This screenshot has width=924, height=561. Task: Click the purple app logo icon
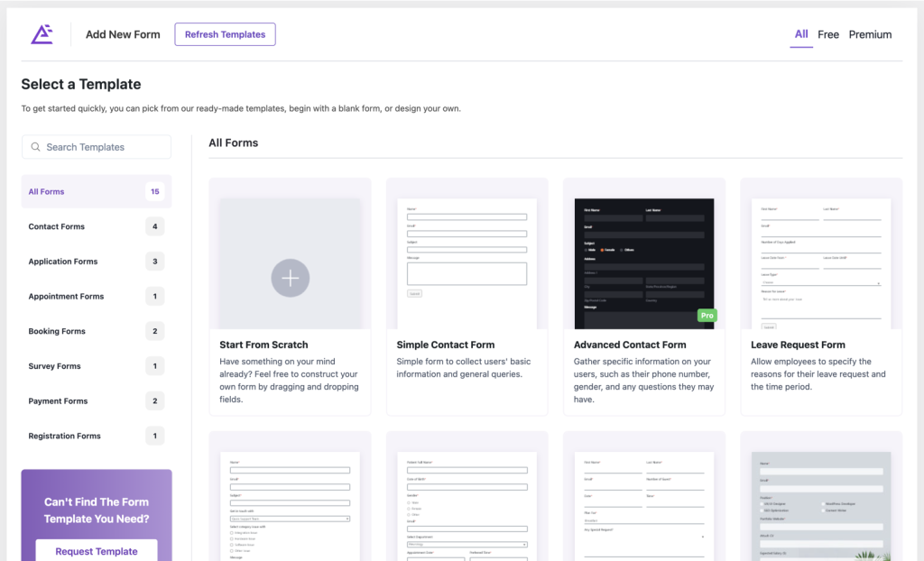point(42,34)
